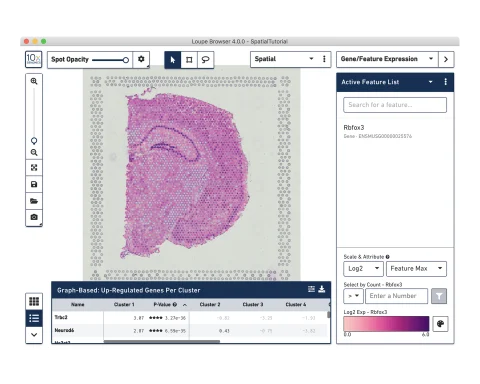Click the Name column header
The height and width of the screenshot is (384, 480).
(78, 305)
